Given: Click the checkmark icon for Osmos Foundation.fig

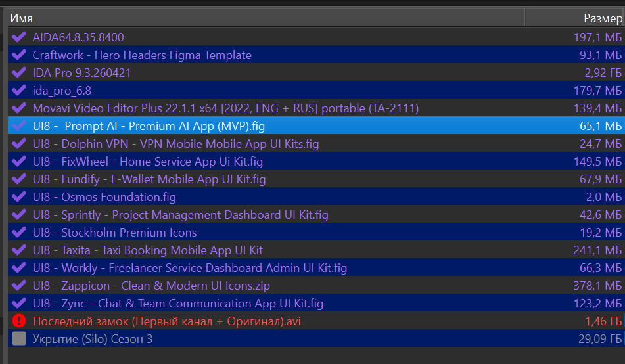Looking at the screenshot, I should click(x=19, y=196).
